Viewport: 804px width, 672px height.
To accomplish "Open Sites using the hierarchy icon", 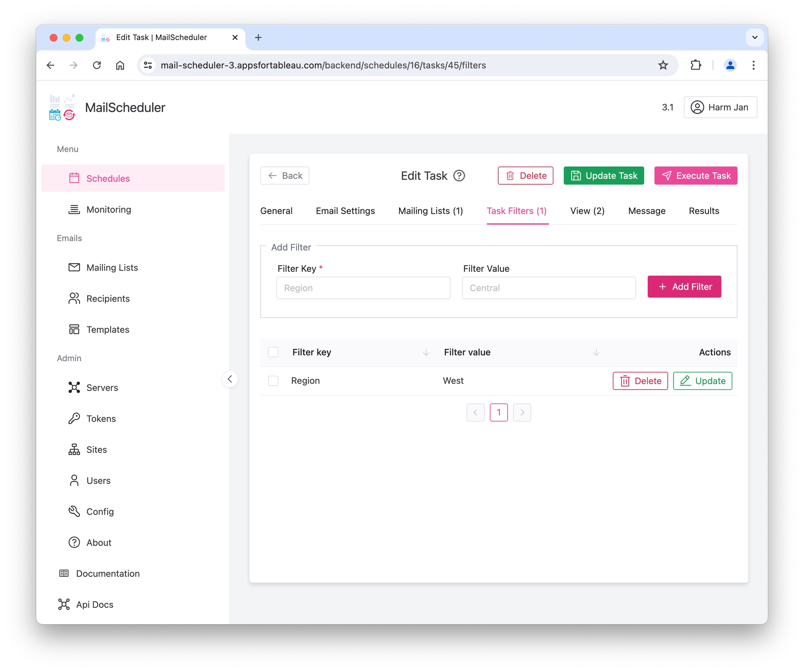I will click(x=74, y=449).
